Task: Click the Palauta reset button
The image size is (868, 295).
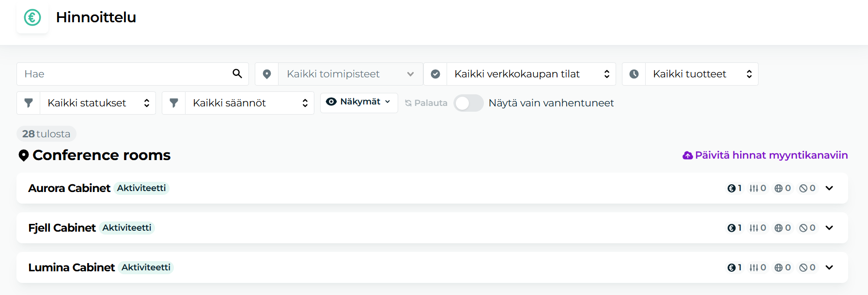Action: tap(426, 103)
